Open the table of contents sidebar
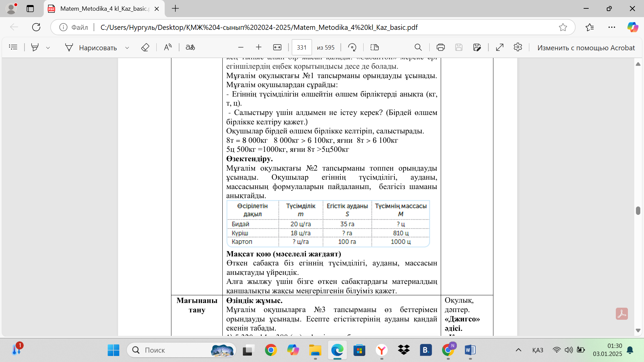 pos(13,47)
